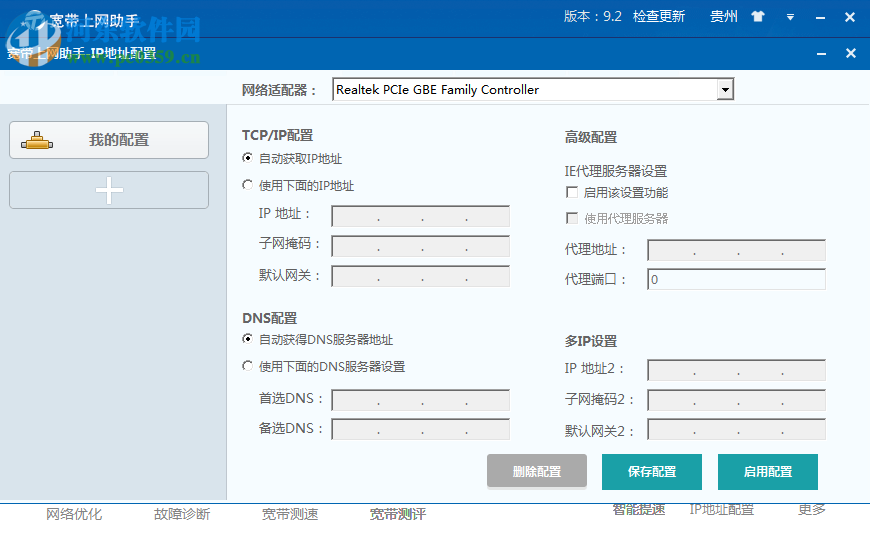Select 使用下面的IP地址 radio button
This screenshot has width=870, height=540.
247,185
